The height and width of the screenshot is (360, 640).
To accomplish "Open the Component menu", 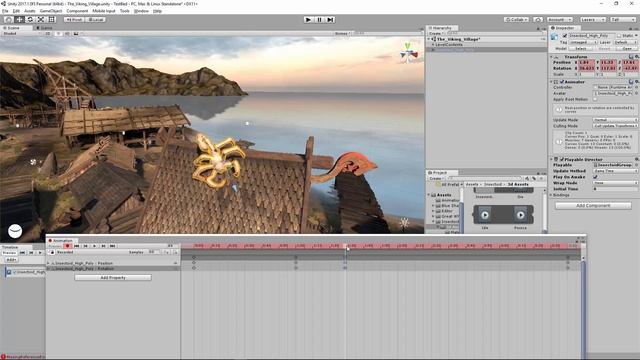I will tap(77, 11).
